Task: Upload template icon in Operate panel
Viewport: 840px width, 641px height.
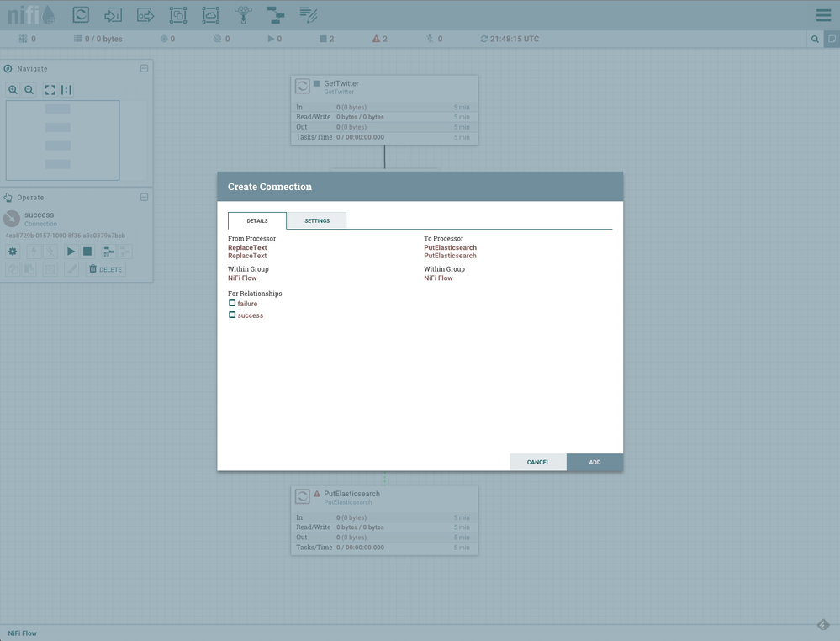Action: (x=124, y=252)
